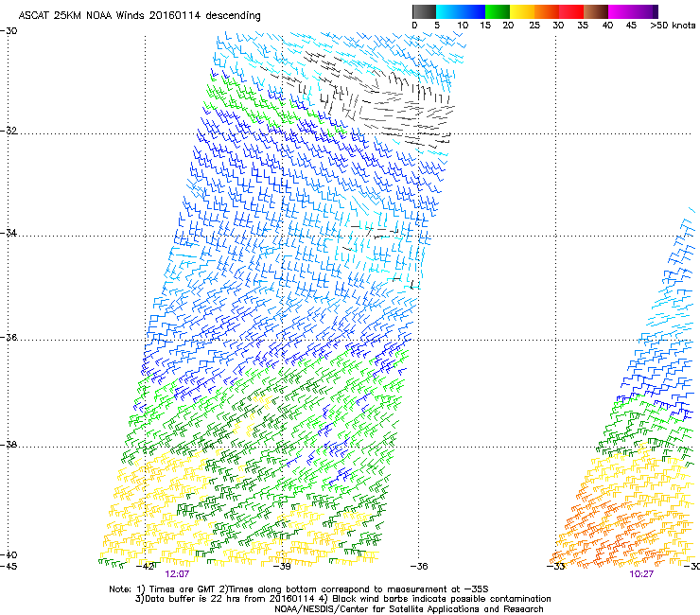Click the green 15-20 knots legend swatch

pos(498,11)
